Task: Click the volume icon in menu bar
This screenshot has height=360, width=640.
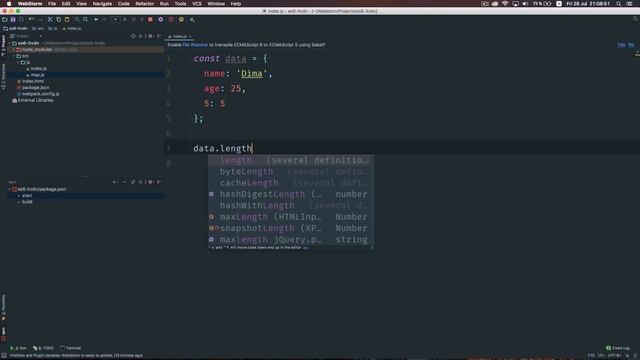Action: click(x=525, y=4)
